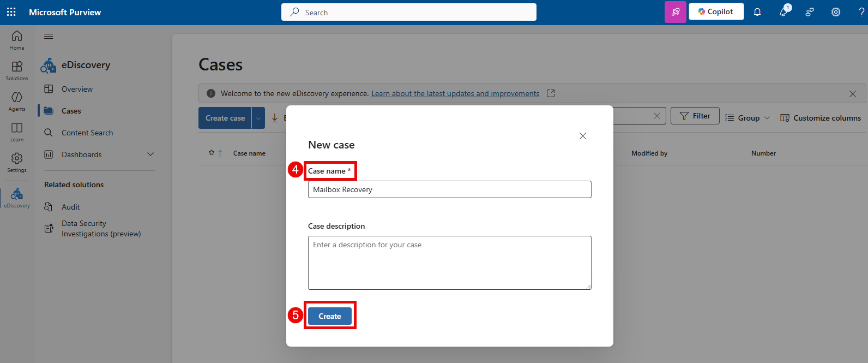The image size is (868, 363).
Task: Open the notifications bell icon
Action: click(x=757, y=12)
